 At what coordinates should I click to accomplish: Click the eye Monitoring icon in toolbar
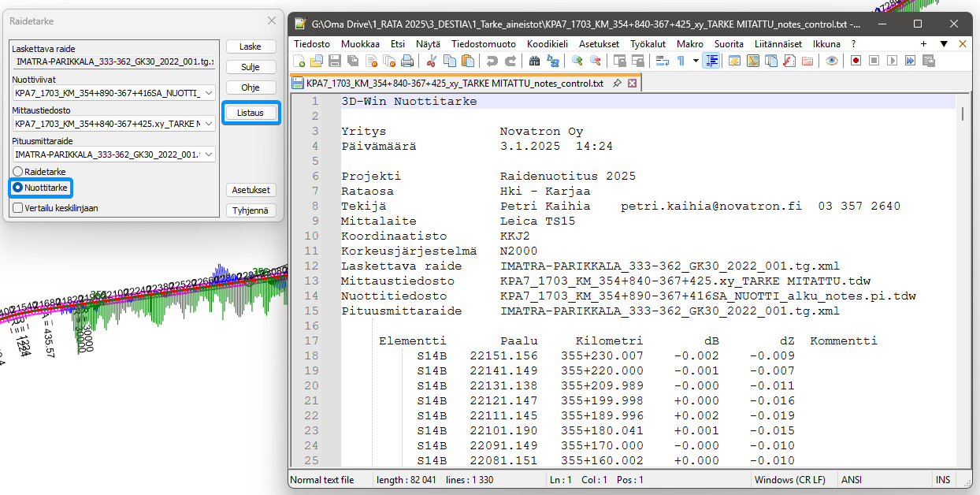point(831,61)
